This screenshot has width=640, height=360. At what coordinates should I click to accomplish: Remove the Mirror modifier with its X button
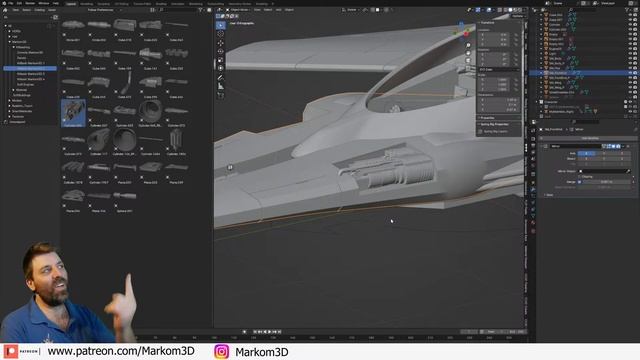628,146
